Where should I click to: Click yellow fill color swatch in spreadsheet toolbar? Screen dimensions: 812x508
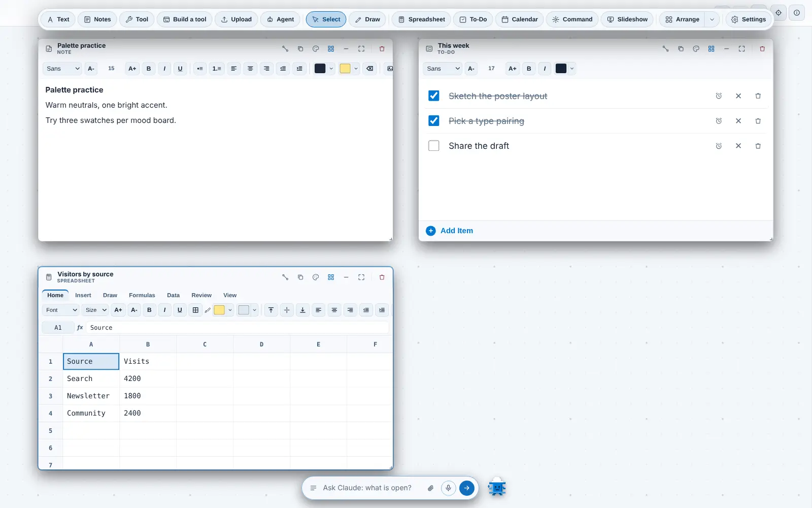click(219, 310)
